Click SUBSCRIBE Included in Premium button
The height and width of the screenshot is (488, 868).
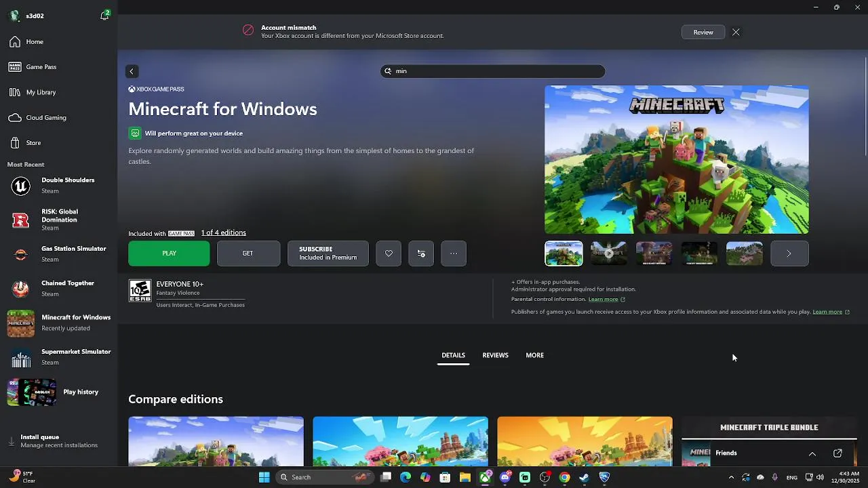click(x=328, y=253)
